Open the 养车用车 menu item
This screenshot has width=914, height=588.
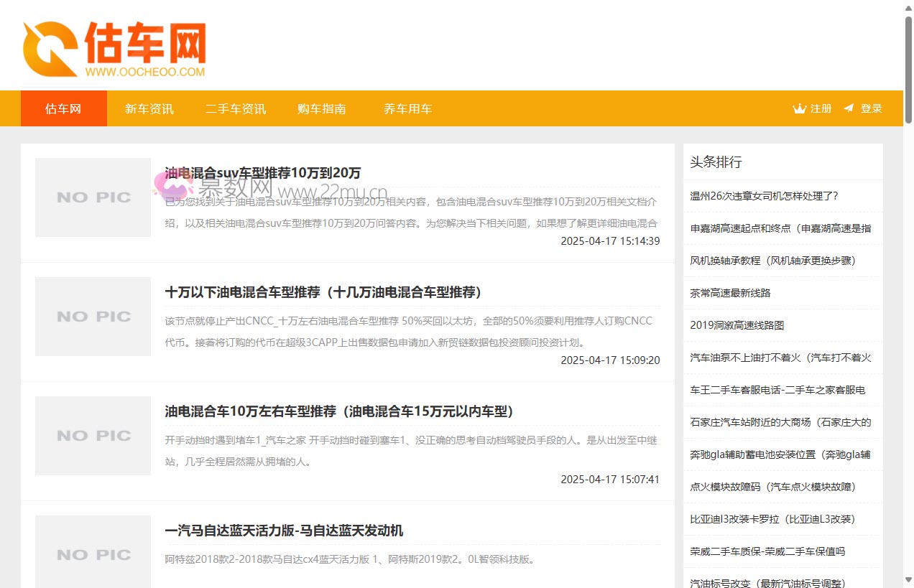(407, 108)
